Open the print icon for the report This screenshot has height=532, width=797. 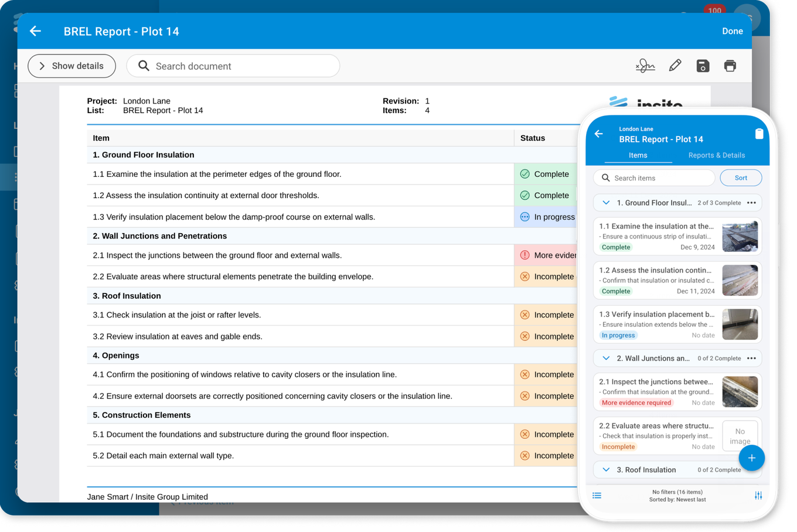point(730,66)
